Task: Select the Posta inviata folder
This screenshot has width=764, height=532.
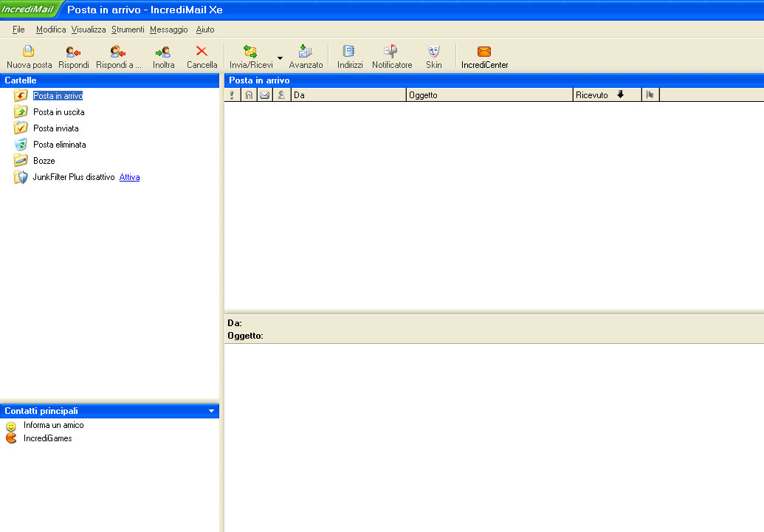Action: click(x=56, y=128)
